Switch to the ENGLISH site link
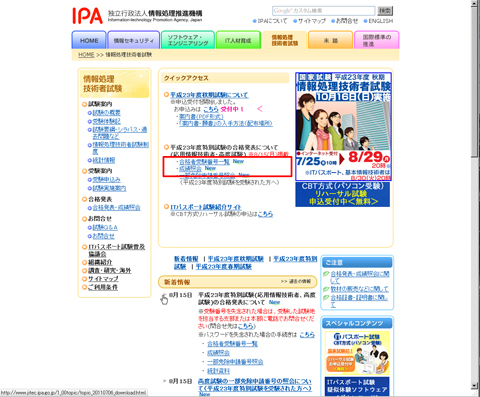Image resolution: width=480 pixels, height=397 pixels. coord(380,21)
